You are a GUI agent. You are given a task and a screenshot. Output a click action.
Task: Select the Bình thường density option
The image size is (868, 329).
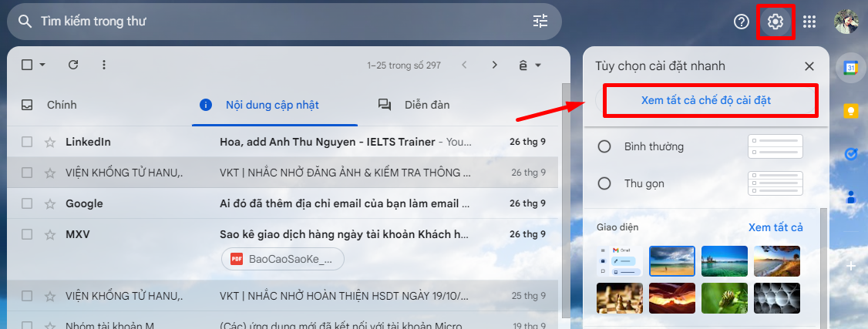pyautogui.click(x=604, y=146)
